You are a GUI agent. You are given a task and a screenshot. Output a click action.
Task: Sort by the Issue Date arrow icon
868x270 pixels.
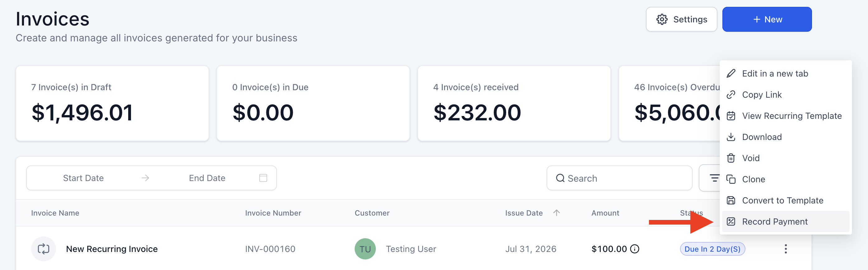(556, 213)
